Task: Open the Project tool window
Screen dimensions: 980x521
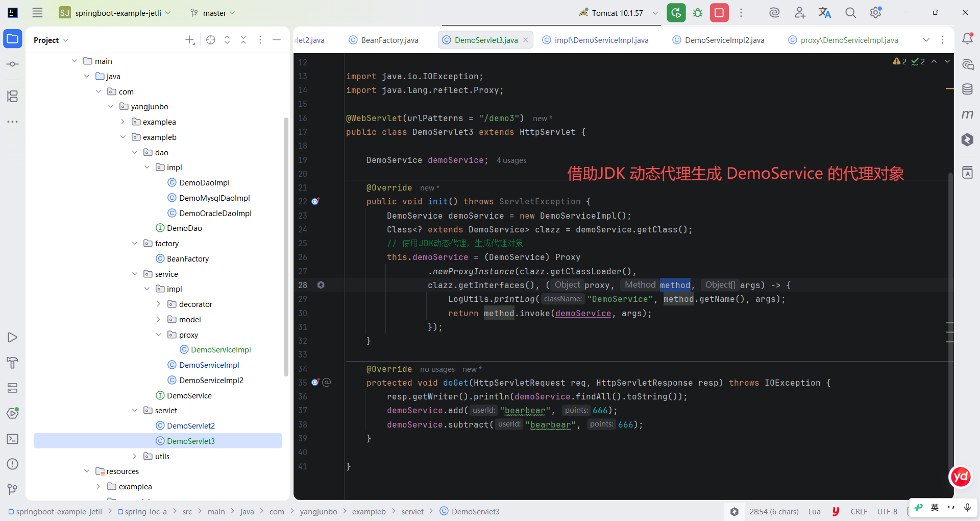Action: click(x=13, y=39)
